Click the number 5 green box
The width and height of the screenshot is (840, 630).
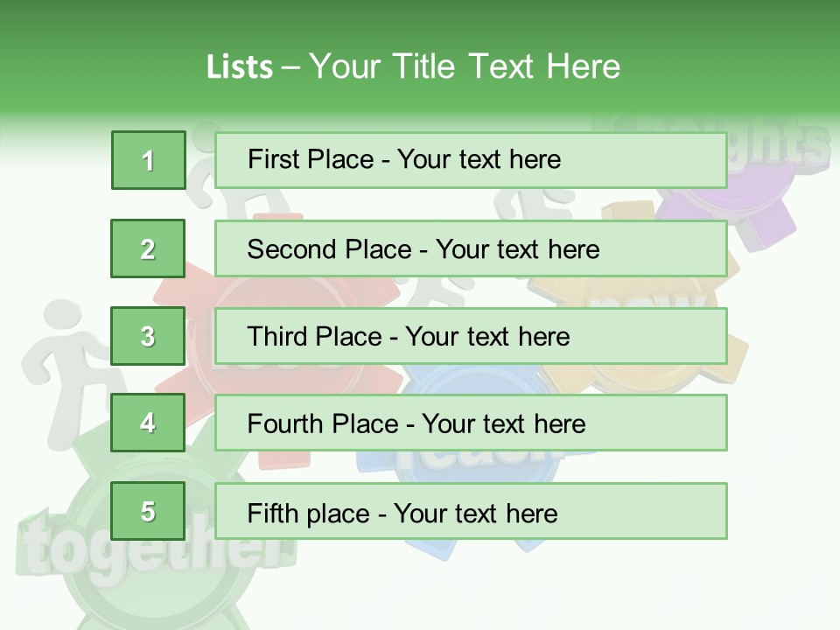[148, 510]
